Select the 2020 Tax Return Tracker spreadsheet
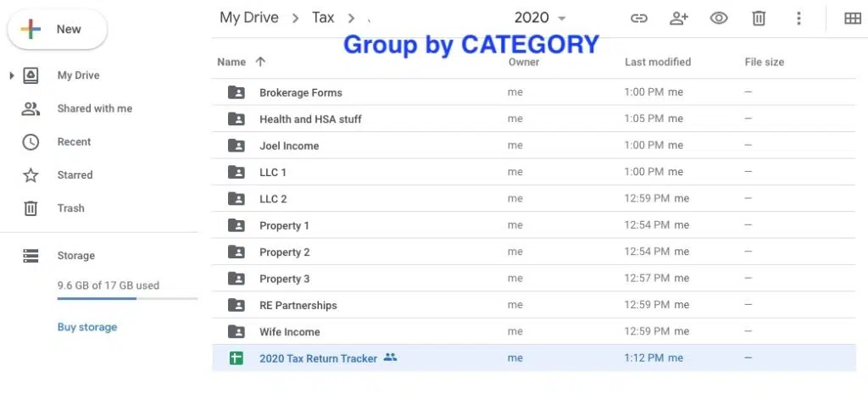The height and width of the screenshot is (393, 868). pos(318,358)
